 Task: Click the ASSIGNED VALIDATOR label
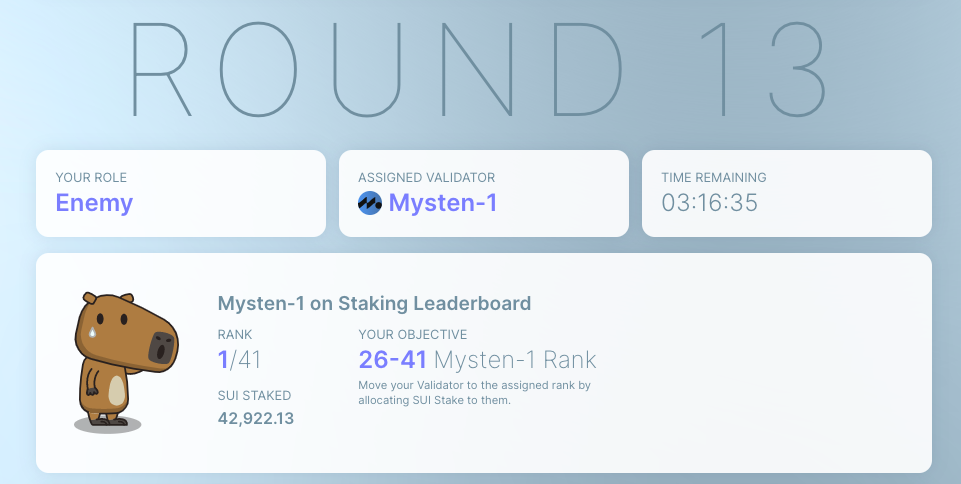pos(426,178)
